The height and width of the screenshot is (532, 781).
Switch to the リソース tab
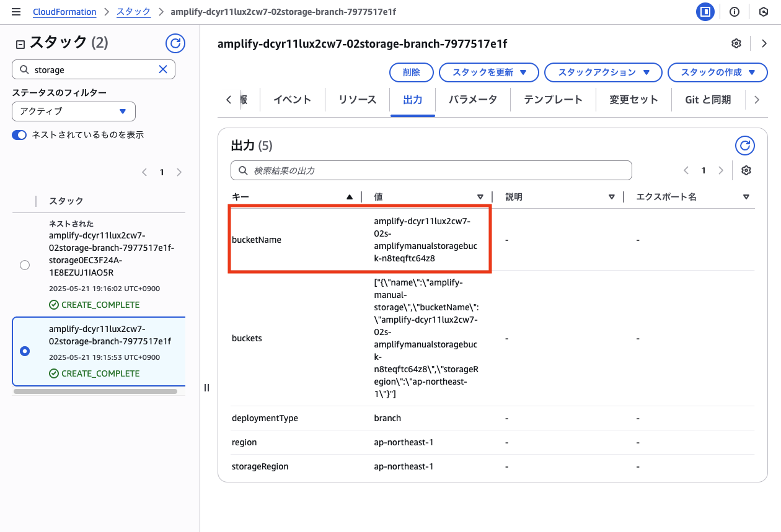[357, 100]
